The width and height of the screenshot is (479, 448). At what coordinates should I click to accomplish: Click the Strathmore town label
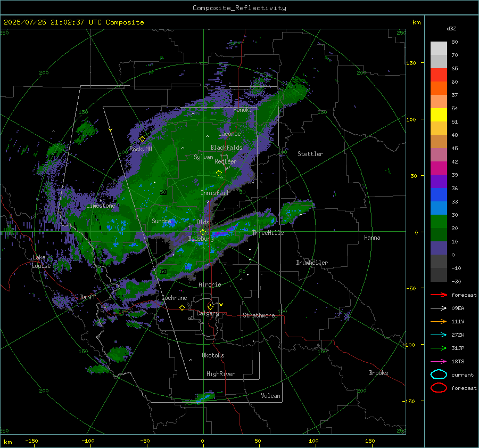pos(259,315)
